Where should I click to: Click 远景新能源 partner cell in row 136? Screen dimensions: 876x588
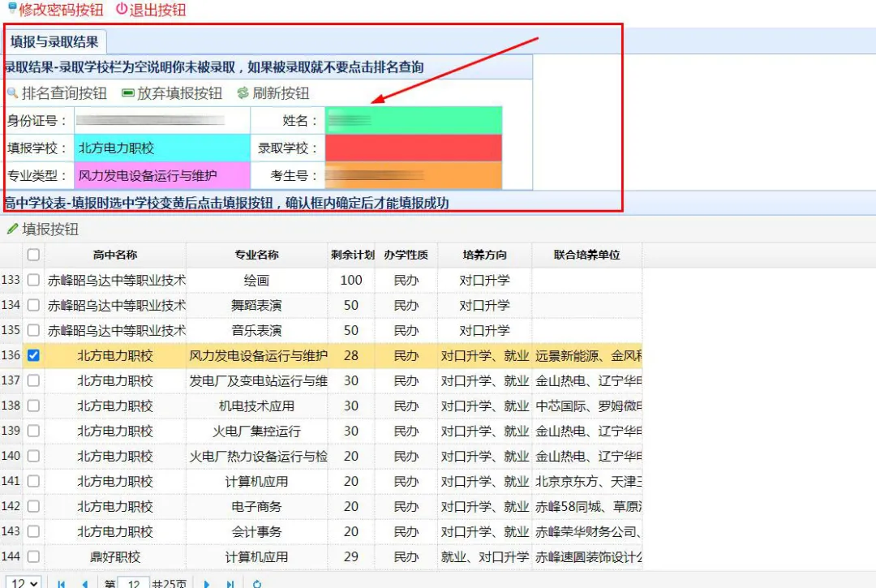tap(587, 356)
